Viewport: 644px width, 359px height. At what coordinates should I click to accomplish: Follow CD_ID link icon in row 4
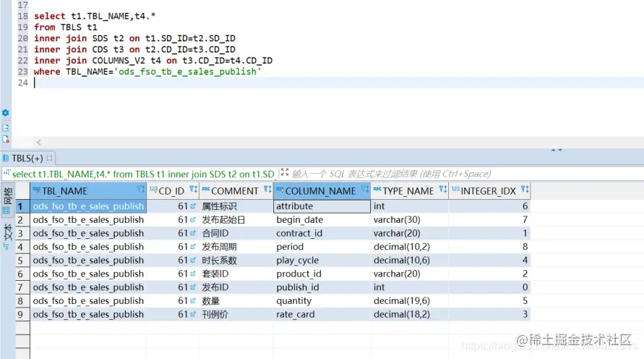(193, 247)
